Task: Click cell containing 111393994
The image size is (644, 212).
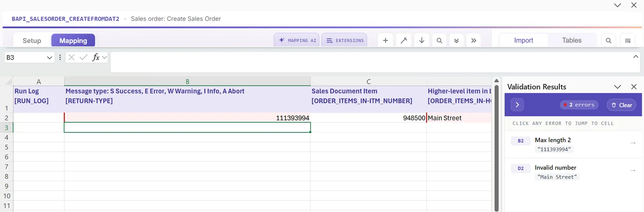Action: pos(188,118)
